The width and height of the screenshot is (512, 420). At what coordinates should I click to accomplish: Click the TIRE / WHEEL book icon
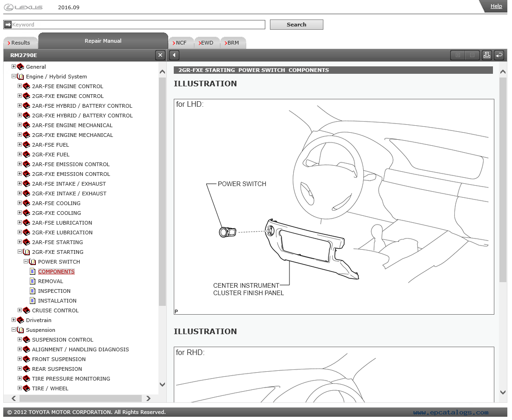(26, 388)
